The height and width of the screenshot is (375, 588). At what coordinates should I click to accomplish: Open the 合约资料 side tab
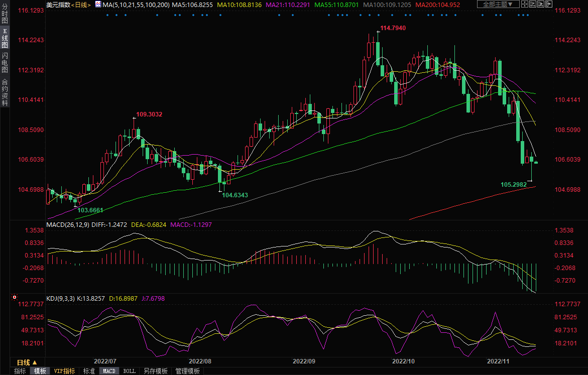(5, 92)
